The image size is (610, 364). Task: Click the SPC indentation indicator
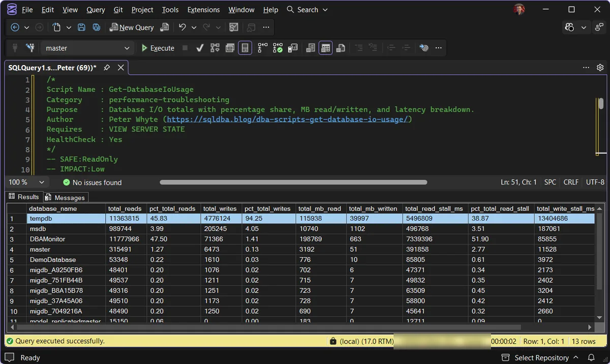coord(550,182)
